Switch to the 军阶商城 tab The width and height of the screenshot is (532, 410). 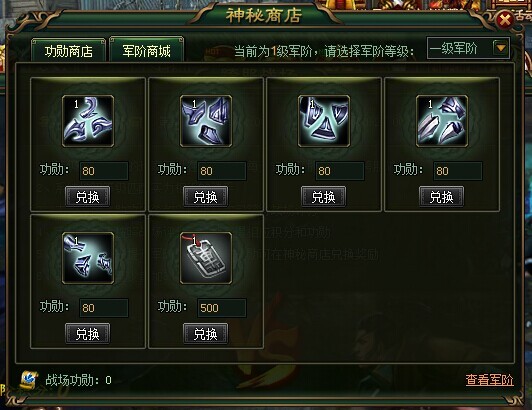(147, 50)
